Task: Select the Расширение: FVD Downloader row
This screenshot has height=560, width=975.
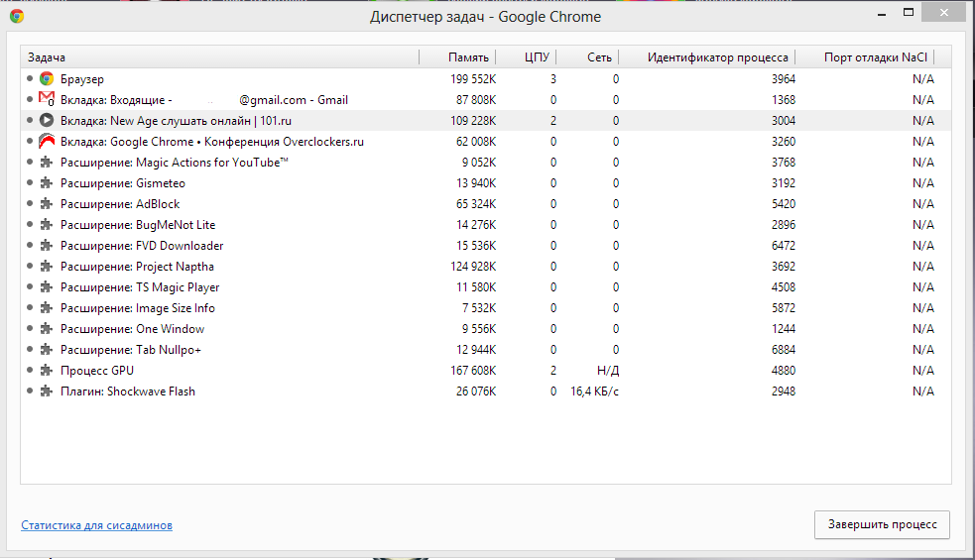Action: pos(486,246)
